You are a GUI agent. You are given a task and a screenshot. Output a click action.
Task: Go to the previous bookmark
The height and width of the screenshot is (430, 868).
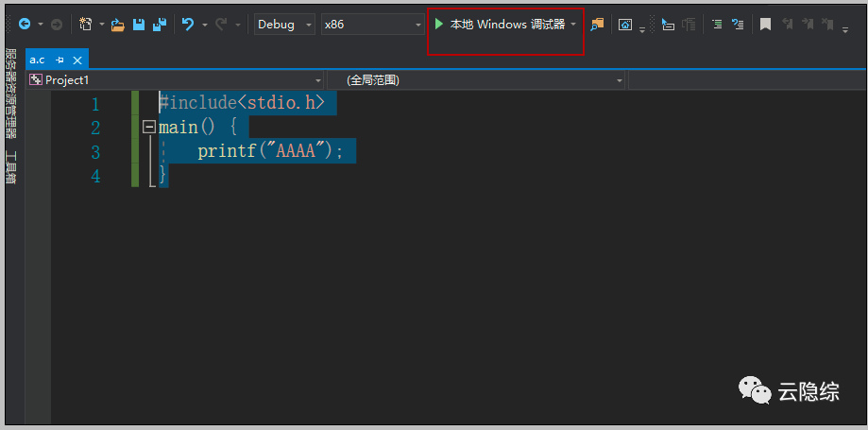click(787, 25)
